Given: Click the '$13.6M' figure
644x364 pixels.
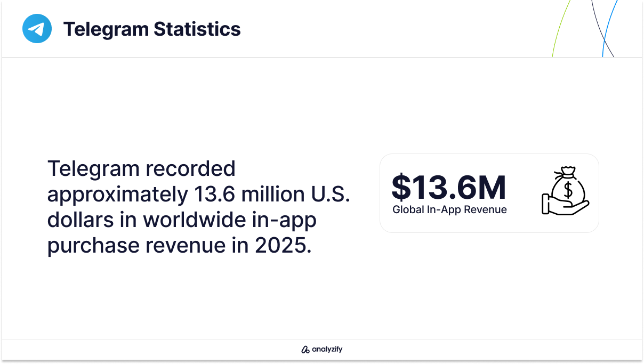Looking at the screenshot, I should [x=449, y=187].
